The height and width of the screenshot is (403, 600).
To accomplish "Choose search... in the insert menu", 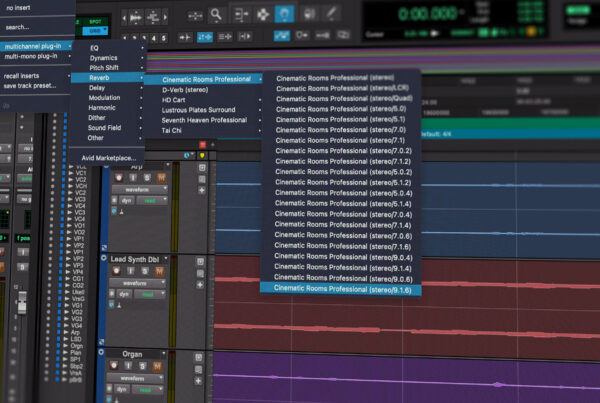I will pyautogui.click(x=17, y=27).
